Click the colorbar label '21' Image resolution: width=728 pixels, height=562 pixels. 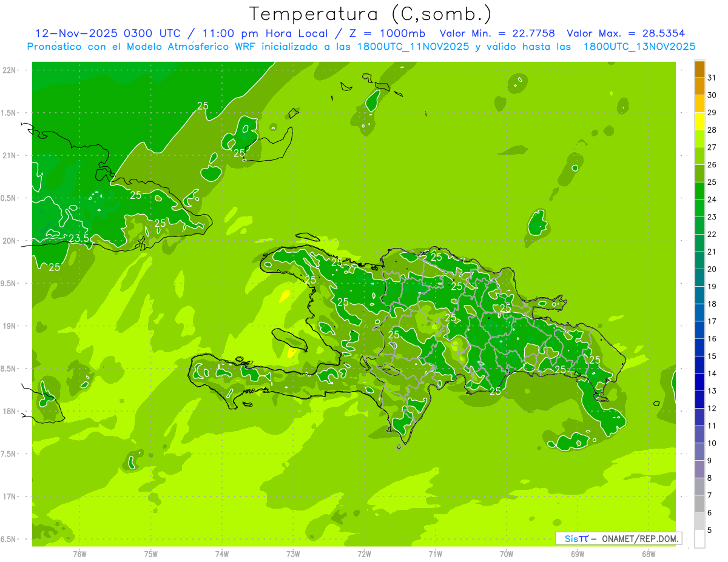712,252
